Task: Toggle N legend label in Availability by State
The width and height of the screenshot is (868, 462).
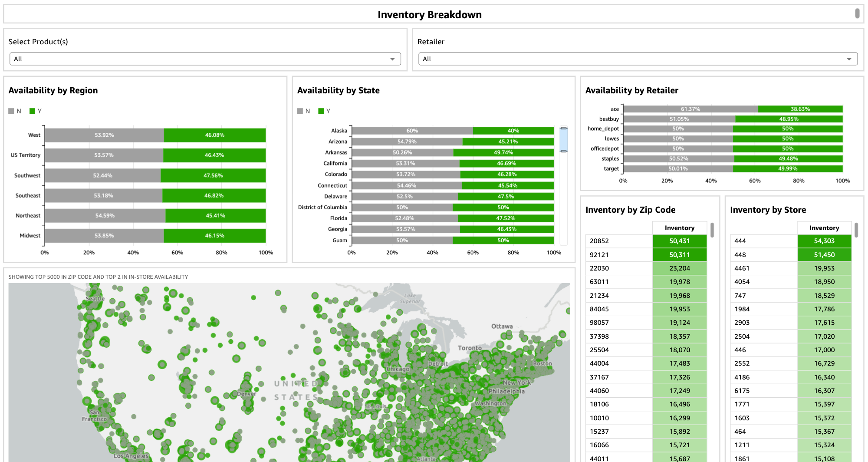Action: [307, 111]
